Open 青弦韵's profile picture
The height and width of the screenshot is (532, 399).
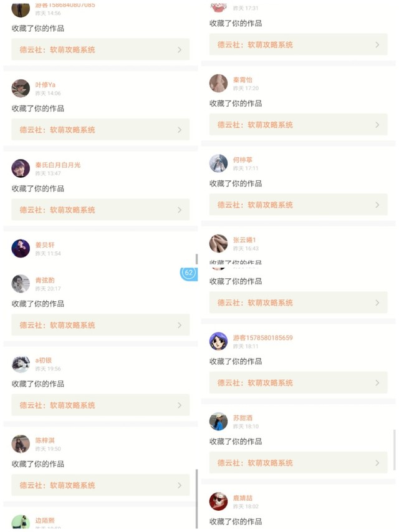[21, 284]
